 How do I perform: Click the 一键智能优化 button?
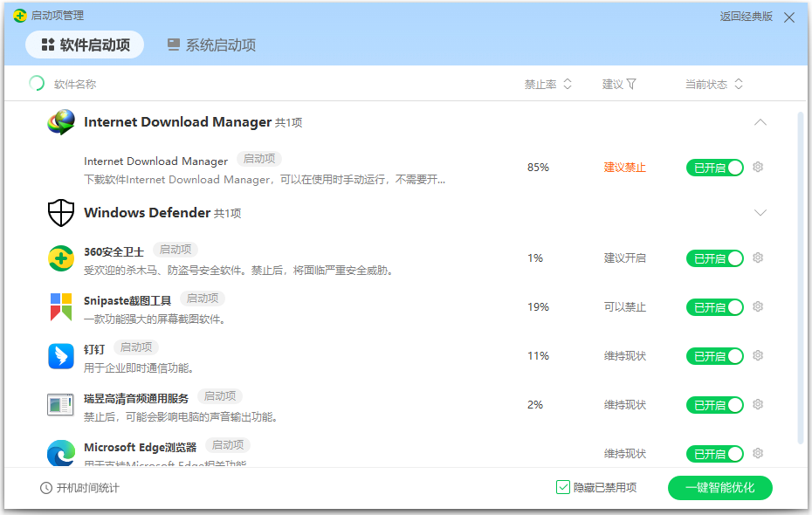point(719,488)
